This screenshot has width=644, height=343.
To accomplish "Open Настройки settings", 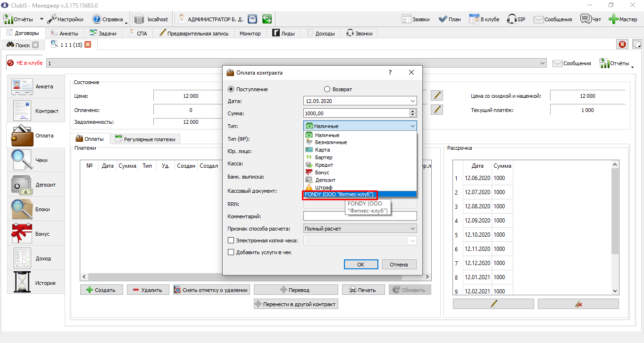I will coord(66,19).
